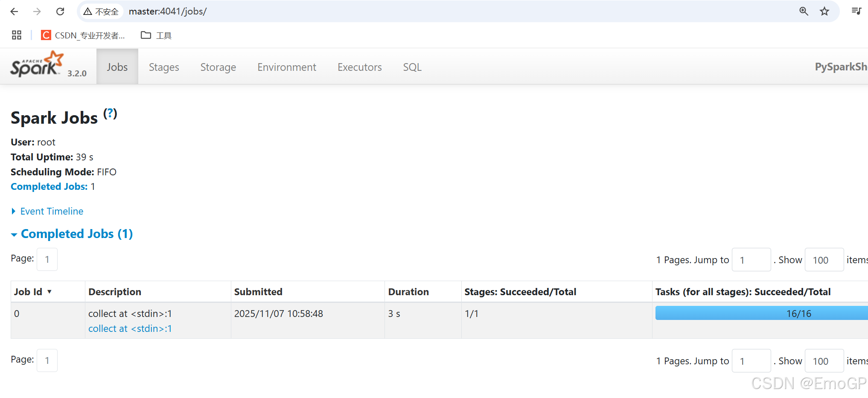Open the 工具 bookmarks folder
Viewport: 868px width, 398px height.
(x=156, y=35)
